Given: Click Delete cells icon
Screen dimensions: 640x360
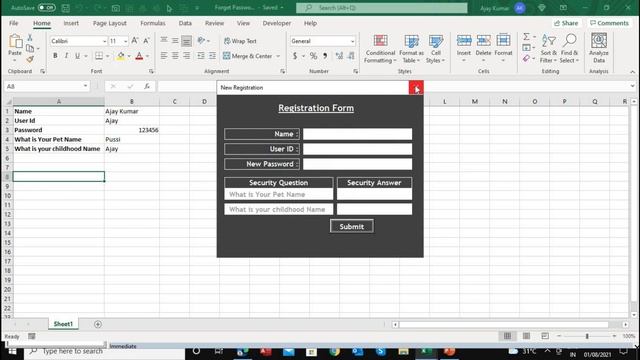Looking at the screenshot, I should click(483, 41).
